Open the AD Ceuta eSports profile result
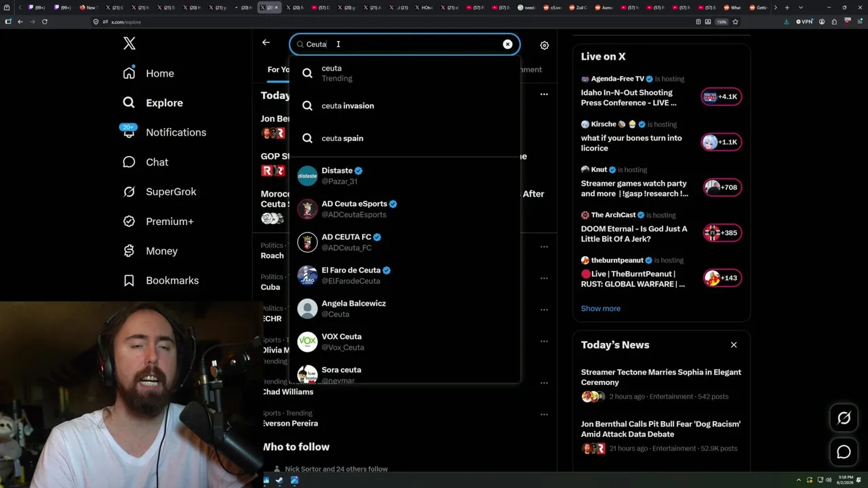The width and height of the screenshot is (868, 488). point(405,209)
